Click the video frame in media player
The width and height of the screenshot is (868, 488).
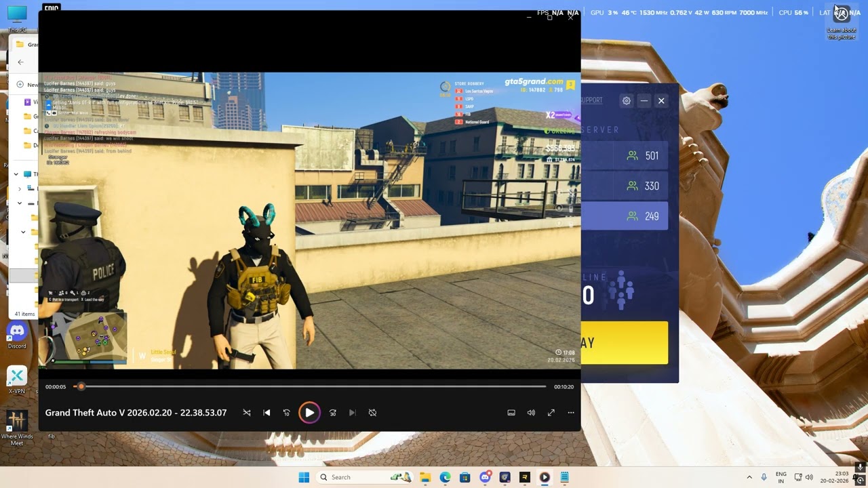pyautogui.click(x=309, y=221)
